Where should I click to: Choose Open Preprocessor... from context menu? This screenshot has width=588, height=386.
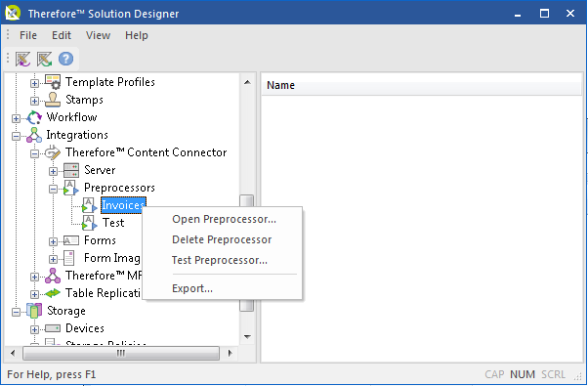tap(224, 219)
